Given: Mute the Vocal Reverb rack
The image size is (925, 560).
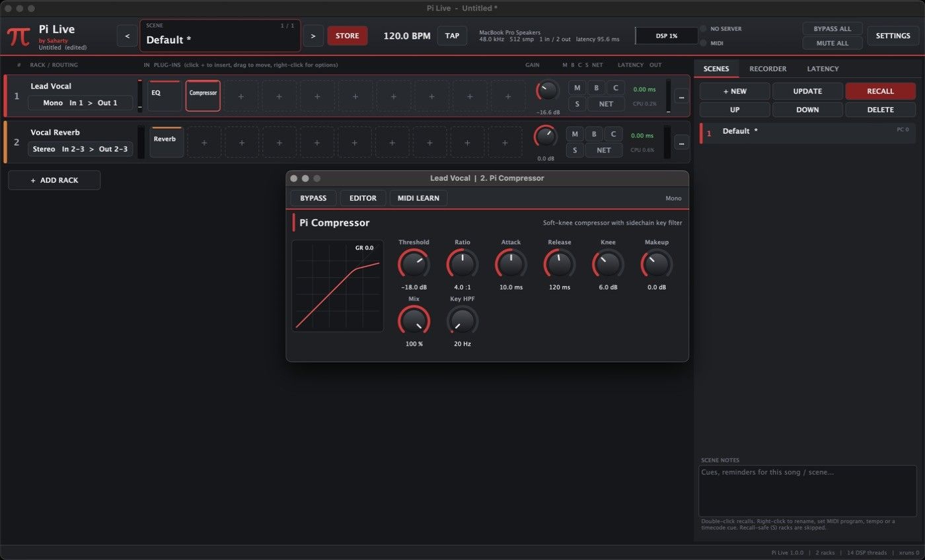Looking at the screenshot, I should point(575,134).
